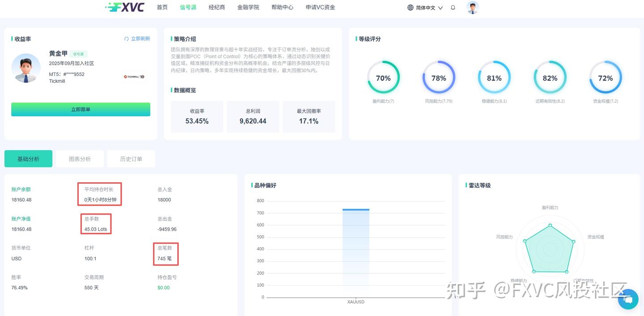Click the 胜率 value 76.49%
644x316 pixels.
point(19,288)
